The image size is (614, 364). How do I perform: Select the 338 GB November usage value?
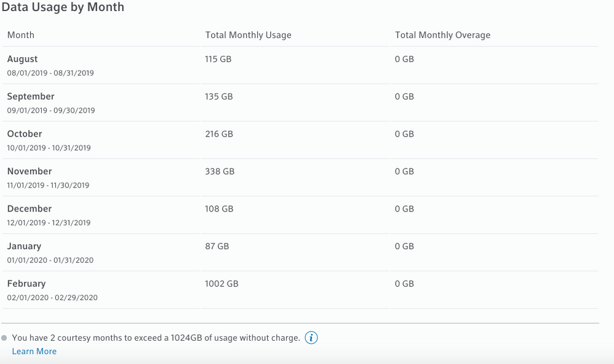[x=220, y=172]
